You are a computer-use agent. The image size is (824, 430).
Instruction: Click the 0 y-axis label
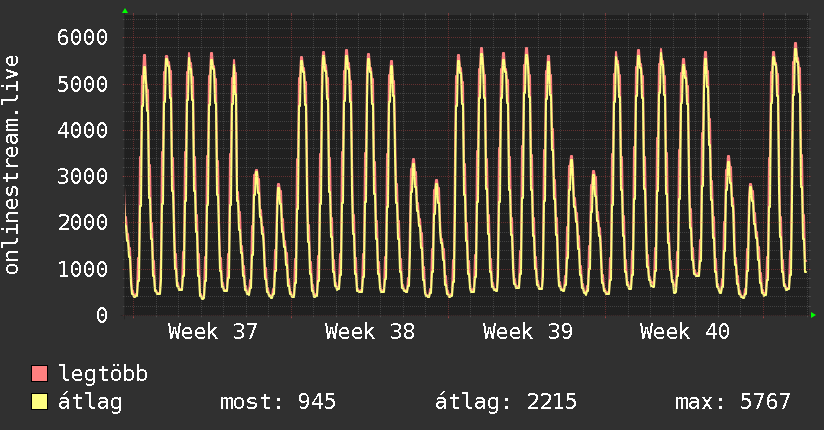102,315
